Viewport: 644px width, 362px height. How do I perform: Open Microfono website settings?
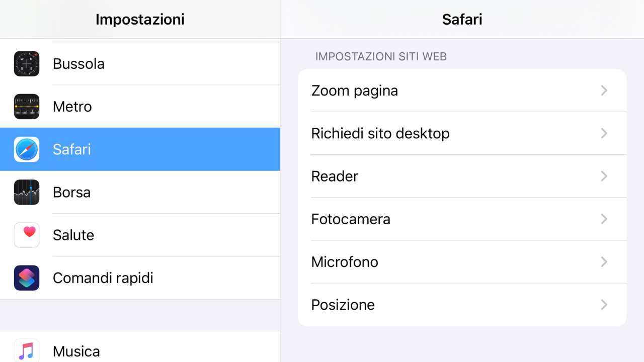[345, 262]
